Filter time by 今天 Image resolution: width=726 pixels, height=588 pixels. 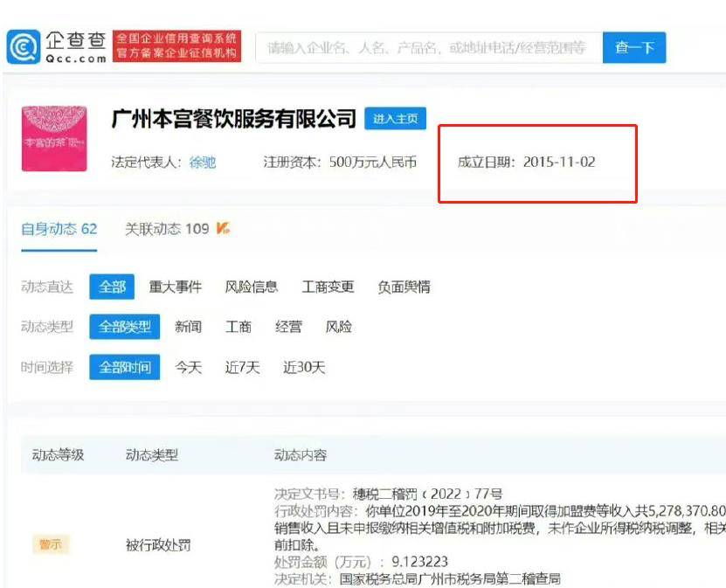click(x=188, y=368)
